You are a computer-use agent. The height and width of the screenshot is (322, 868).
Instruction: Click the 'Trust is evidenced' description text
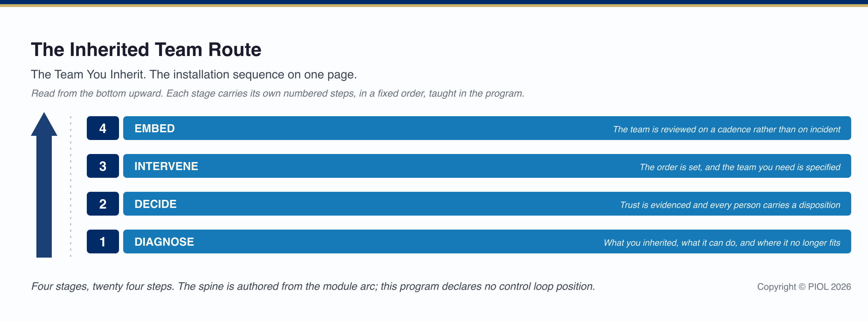[730, 205]
